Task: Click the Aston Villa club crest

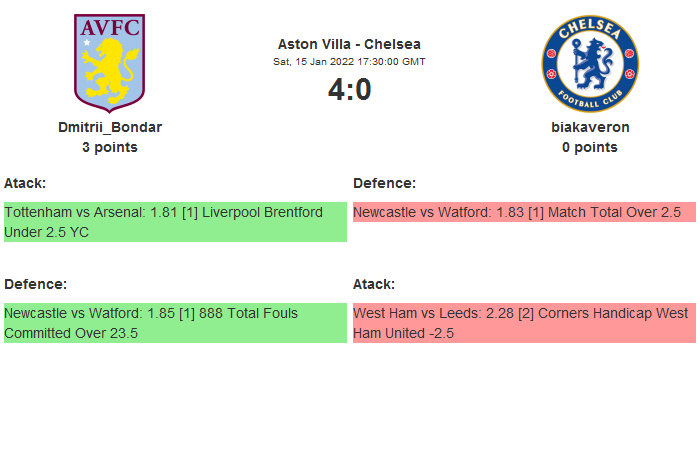Action: tap(110, 62)
